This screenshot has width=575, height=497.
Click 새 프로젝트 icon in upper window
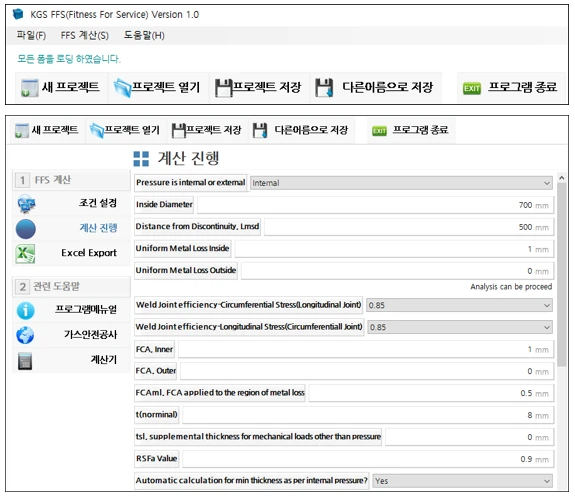tap(29, 88)
